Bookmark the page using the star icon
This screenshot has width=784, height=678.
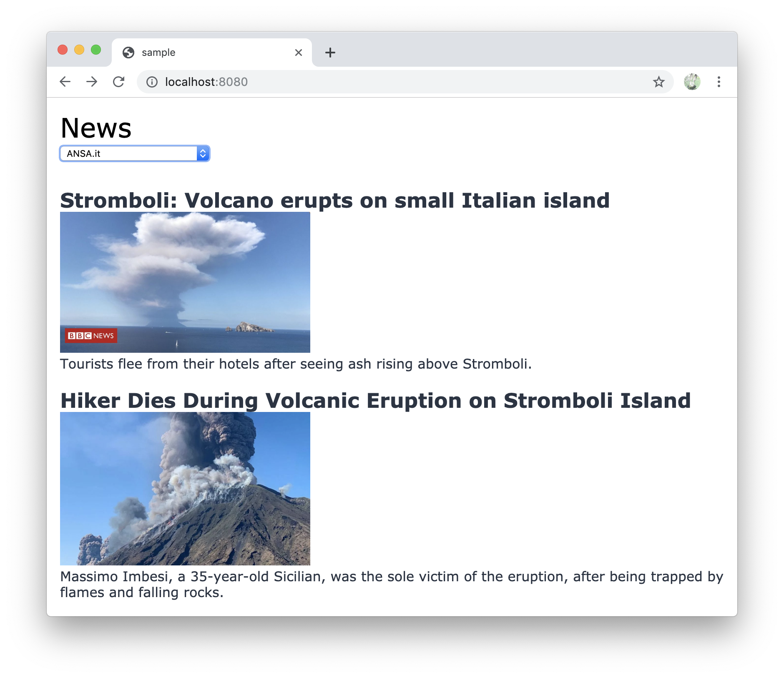(x=658, y=82)
